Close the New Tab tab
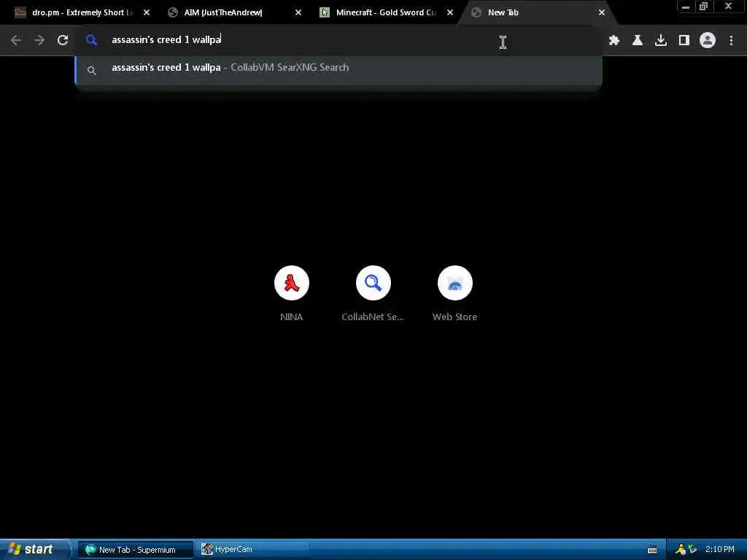747x560 pixels. coord(602,12)
